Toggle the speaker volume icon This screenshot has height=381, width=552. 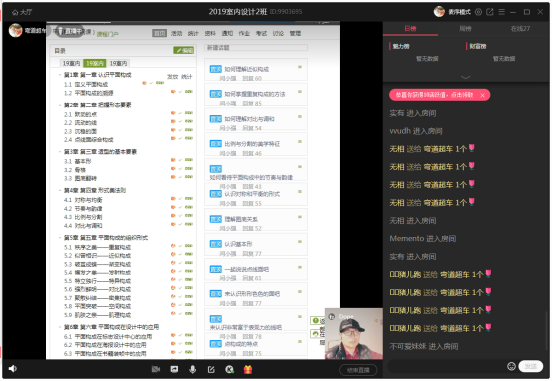tap(13, 369)
